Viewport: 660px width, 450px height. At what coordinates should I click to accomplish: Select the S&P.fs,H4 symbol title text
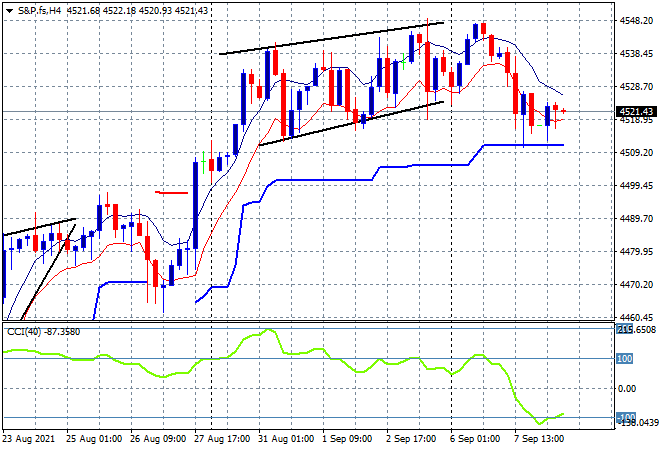39,11
